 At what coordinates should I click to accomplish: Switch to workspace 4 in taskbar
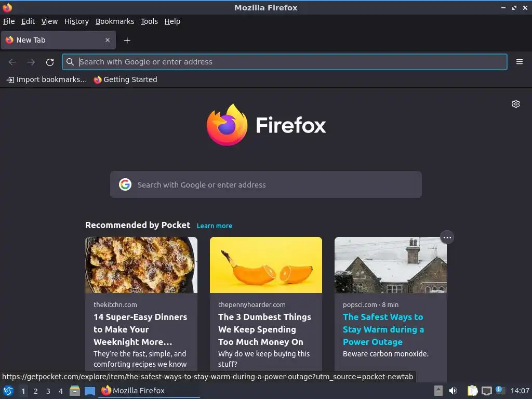pyautogui.click(x=61, y=391)
